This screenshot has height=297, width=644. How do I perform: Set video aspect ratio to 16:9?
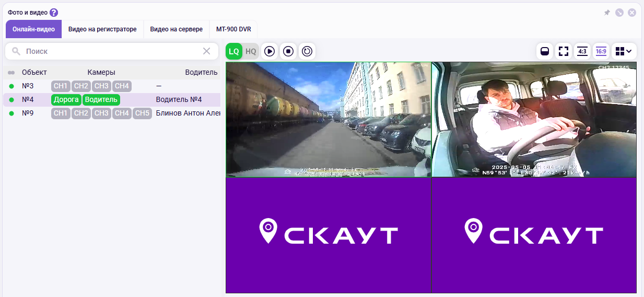(x=601, y=51)
